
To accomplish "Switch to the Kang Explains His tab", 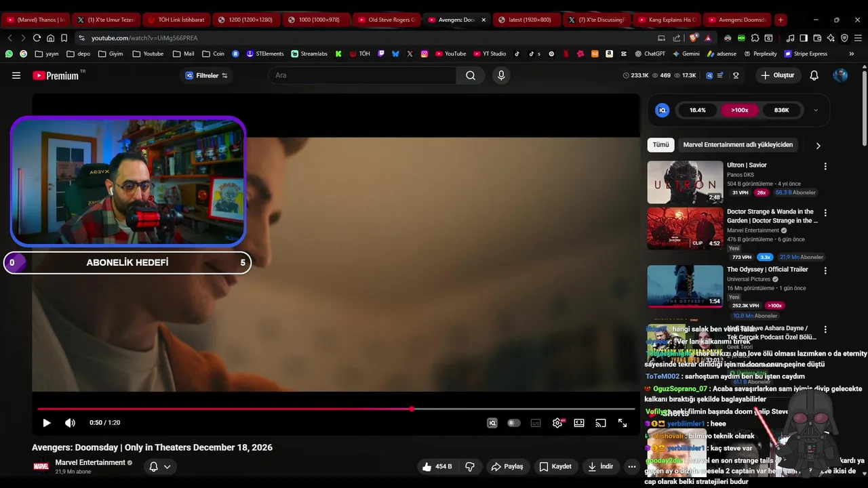I will click(667, 20).
